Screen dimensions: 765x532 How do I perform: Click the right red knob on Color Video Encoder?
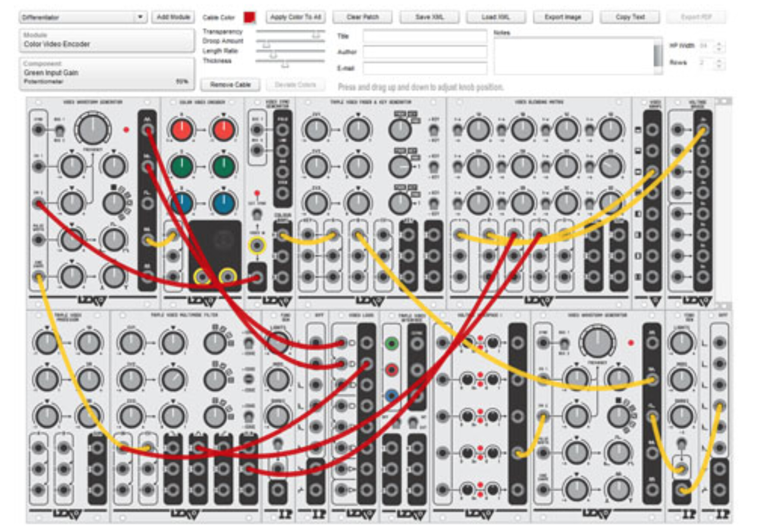223,130
